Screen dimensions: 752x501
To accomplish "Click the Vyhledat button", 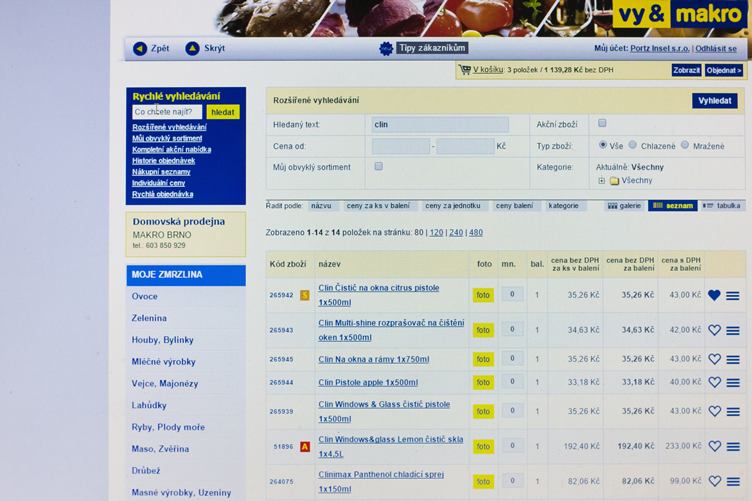I will click(714, 101).
